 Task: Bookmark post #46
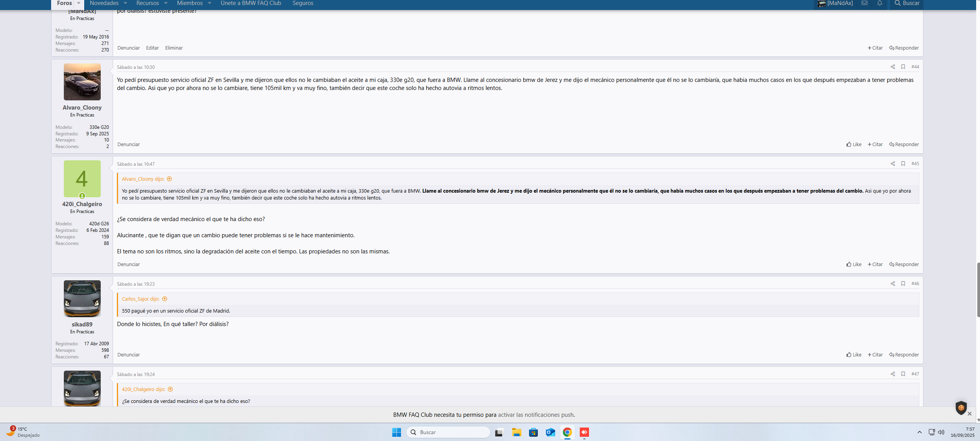903,284
